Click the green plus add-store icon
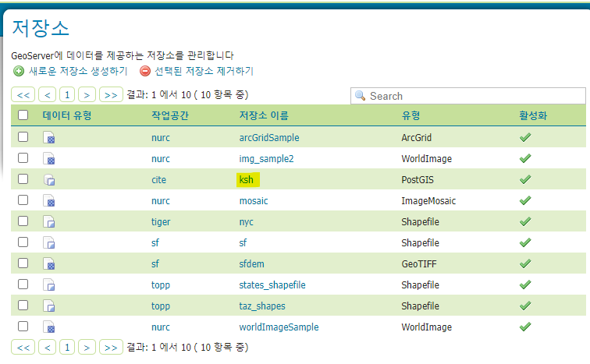Viewport: 590px width, 364px height. pos(19,71)
